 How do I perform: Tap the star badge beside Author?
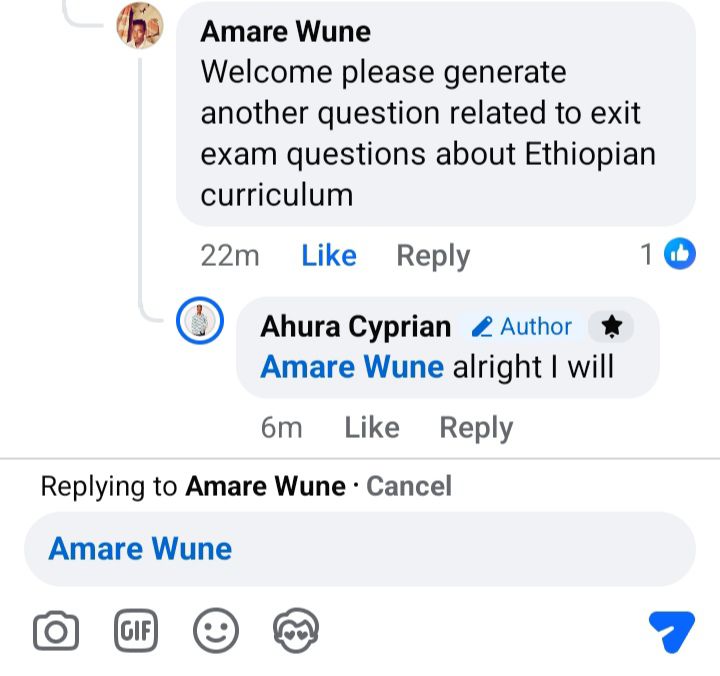coord(611,327)
